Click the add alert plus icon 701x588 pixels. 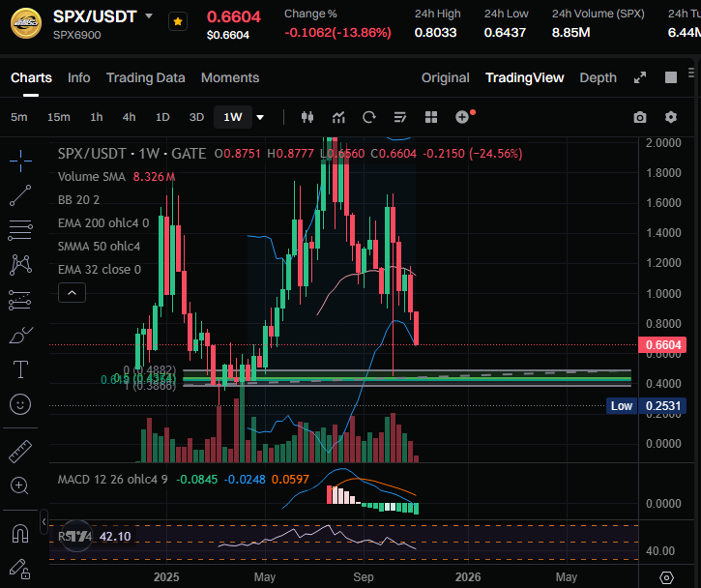click(x=462, y=117)
